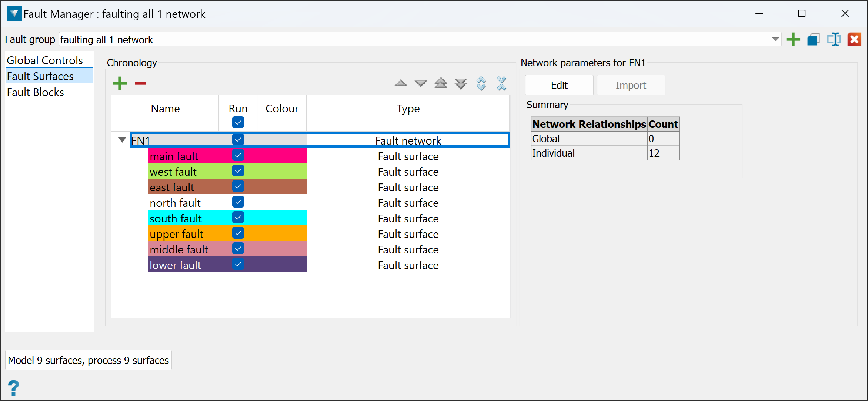Add a chronology entry with the green plus

point(120,83)
